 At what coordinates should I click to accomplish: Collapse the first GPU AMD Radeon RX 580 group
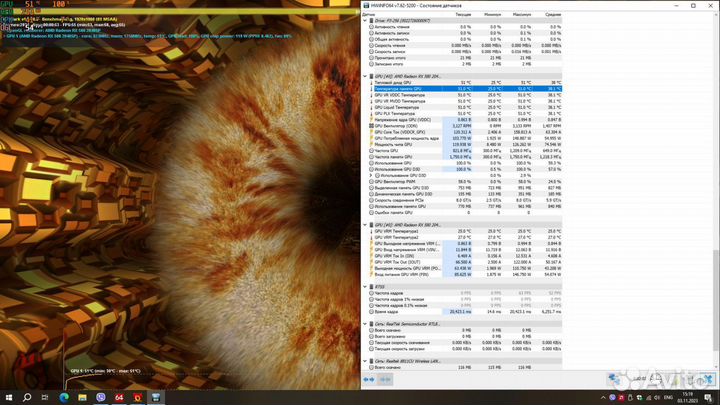coord(365,76)
